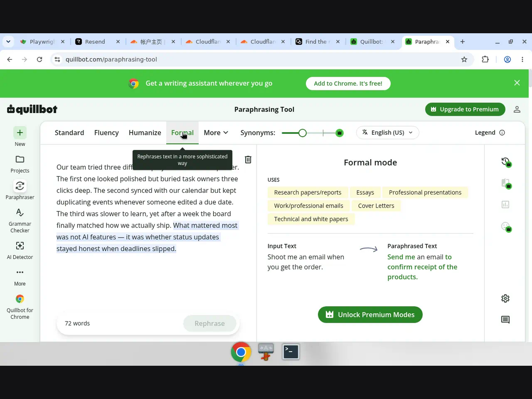Open the Grammar Checker tool

coord(20,220)
